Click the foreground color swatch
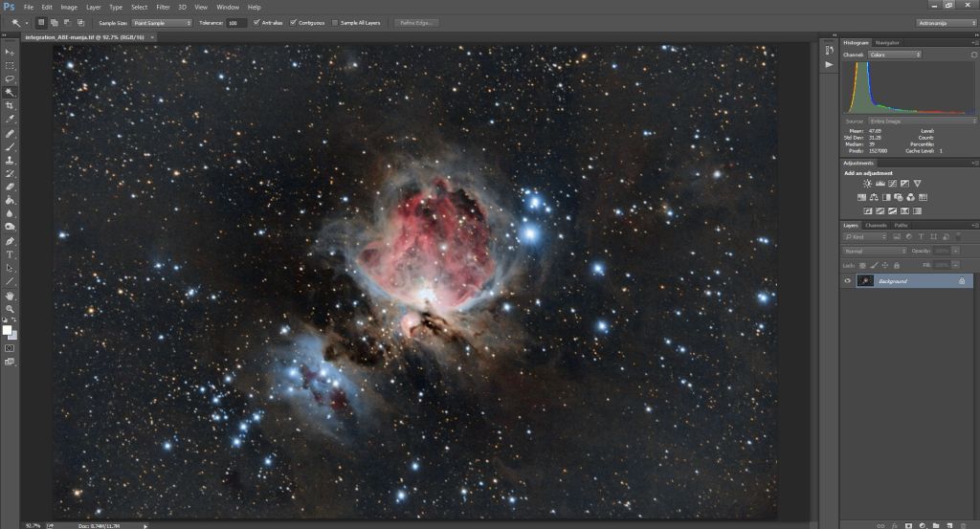980x529 pixels. (x=7, y=329)
